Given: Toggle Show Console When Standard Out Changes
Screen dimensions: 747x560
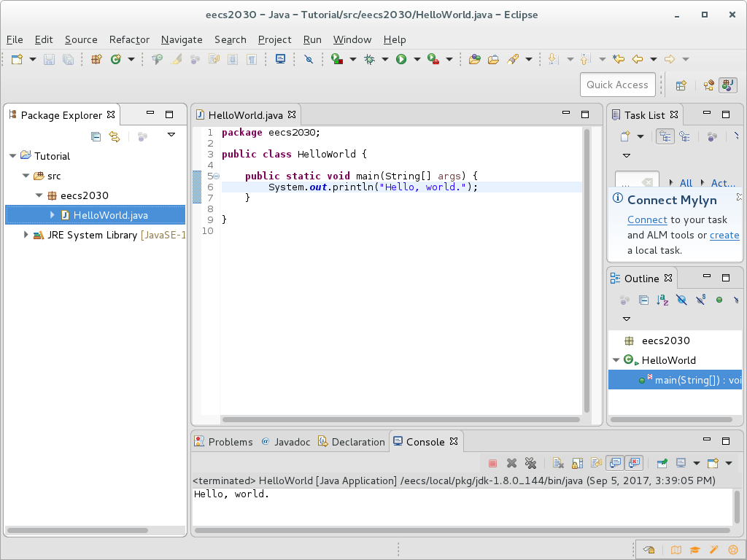Looking at the screenshot, I should point(616,463).
